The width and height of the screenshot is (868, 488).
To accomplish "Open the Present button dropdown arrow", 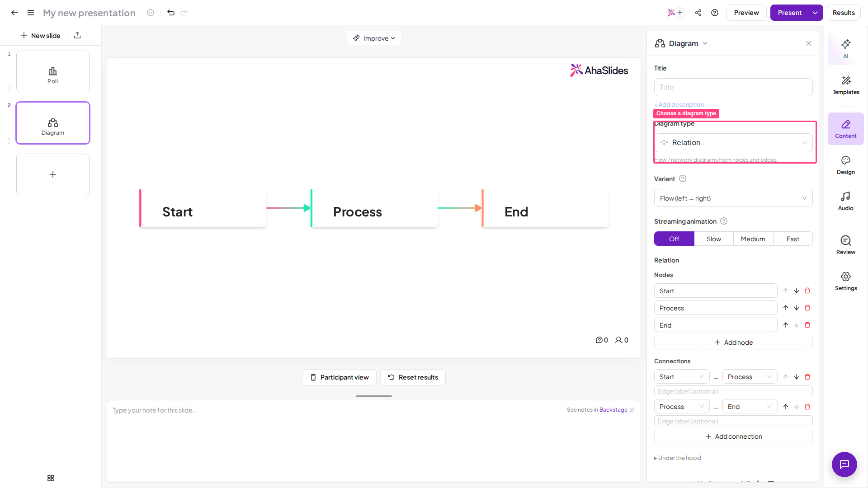I will coord(815,13).
